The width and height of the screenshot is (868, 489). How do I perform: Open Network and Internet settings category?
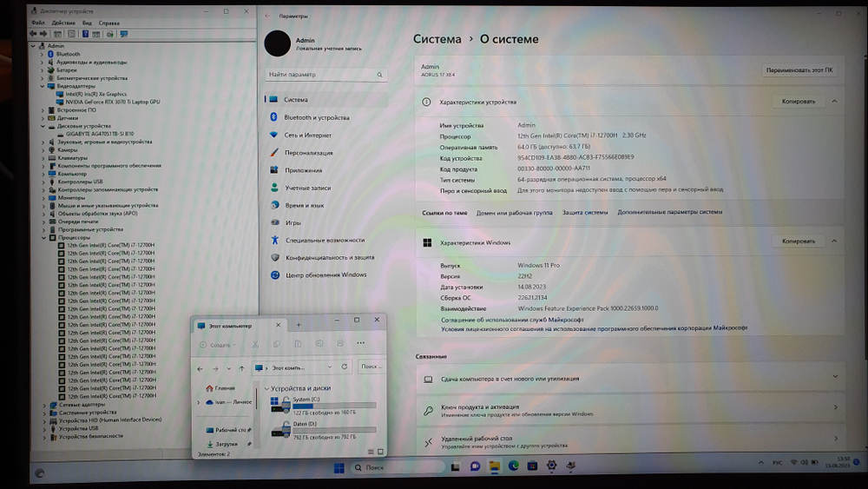(x=308, y=135)
